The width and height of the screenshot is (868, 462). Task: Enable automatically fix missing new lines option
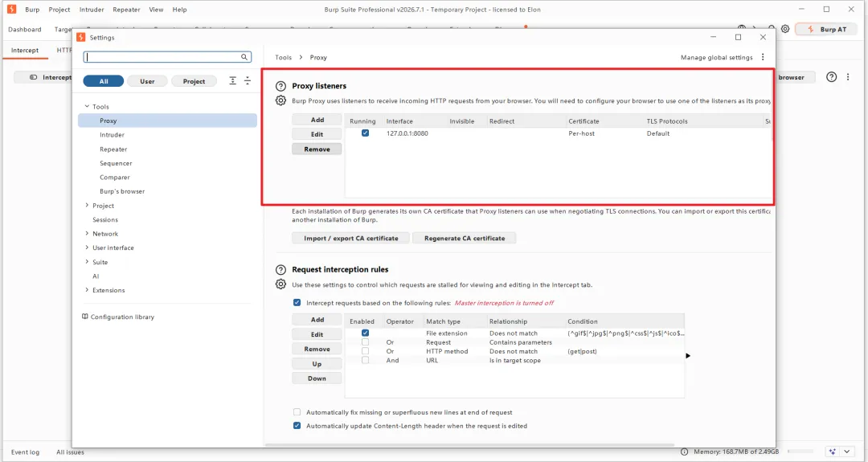(x=297, y=412)
